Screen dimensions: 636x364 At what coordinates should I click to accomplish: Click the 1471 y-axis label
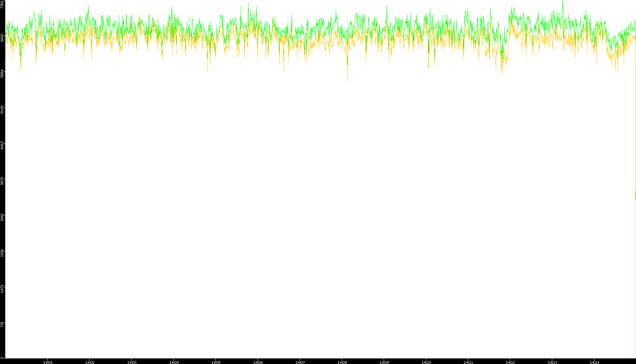click(x=2, y=288)
